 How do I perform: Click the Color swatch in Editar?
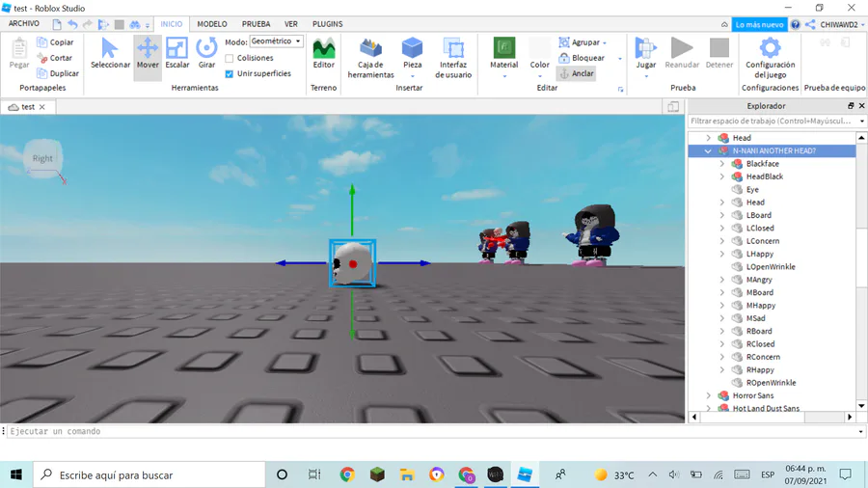[x=540, y=48]
